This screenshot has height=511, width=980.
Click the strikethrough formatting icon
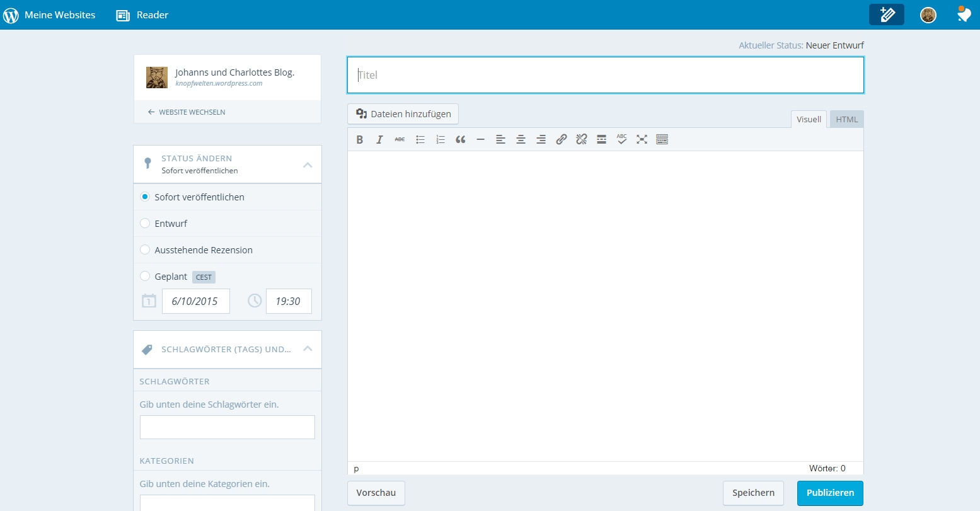(400, 140)
